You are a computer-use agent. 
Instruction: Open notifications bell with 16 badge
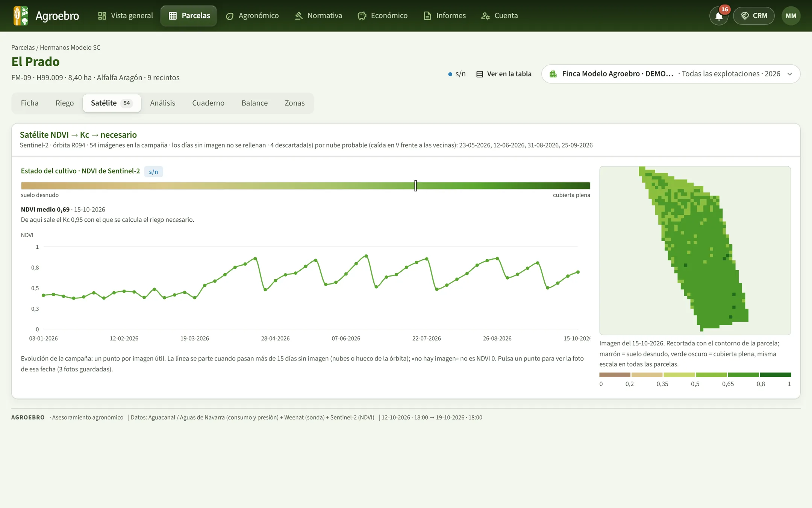(719, 16)
